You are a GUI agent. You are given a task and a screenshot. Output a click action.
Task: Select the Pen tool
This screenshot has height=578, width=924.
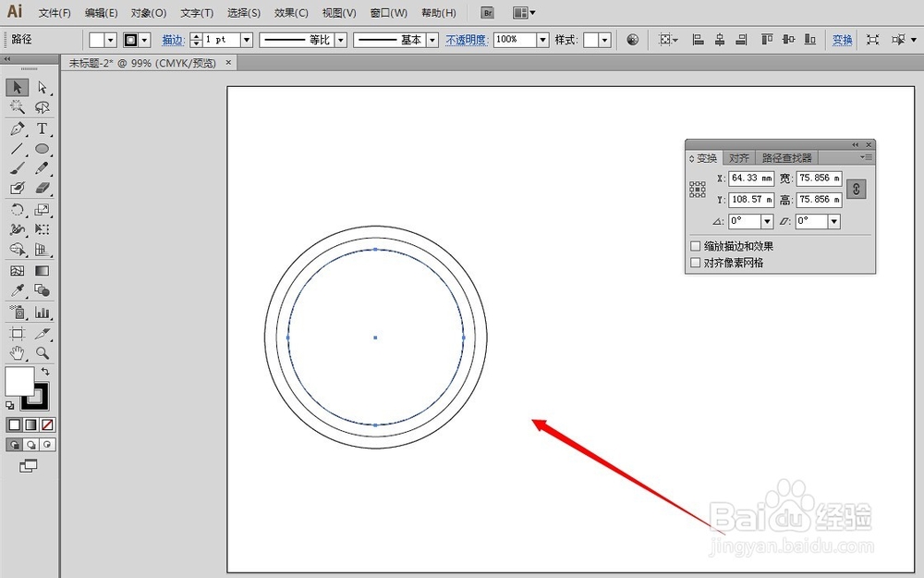click(x=17, y=129)
